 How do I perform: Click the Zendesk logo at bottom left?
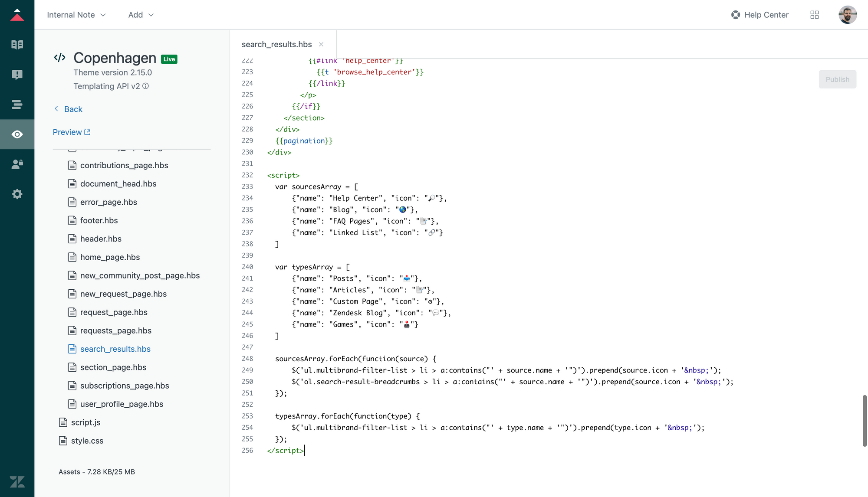point(17,481)
